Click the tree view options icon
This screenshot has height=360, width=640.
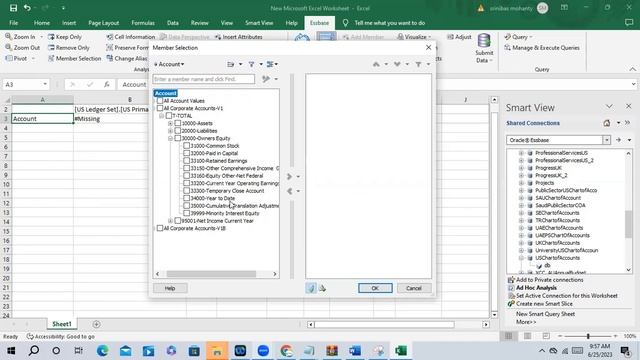click(x=270, y=64)
